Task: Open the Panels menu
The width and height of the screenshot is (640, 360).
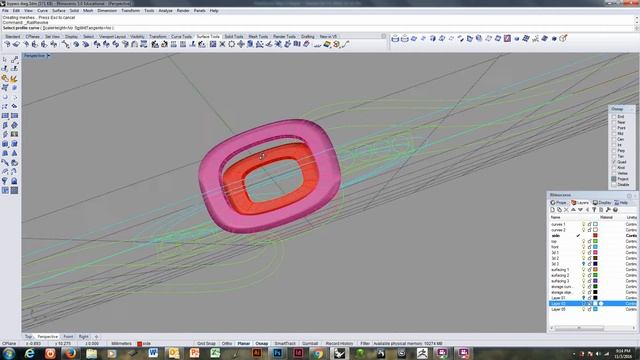Action: pos(200,11)
